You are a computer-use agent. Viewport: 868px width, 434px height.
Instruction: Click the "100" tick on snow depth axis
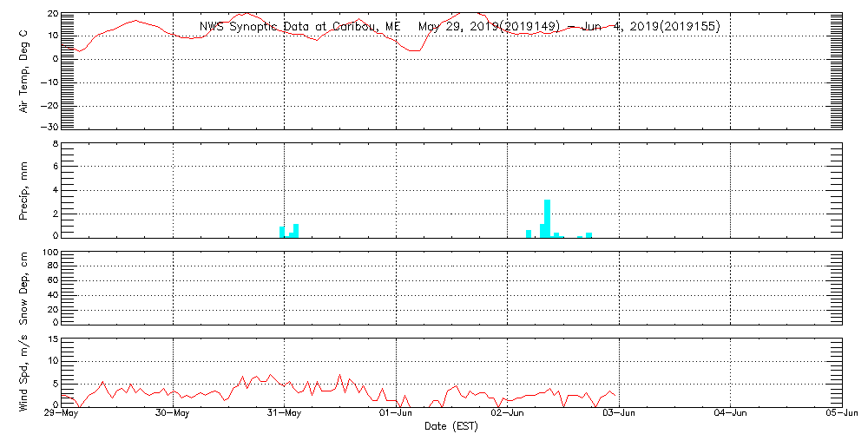[x=49, y=253]
